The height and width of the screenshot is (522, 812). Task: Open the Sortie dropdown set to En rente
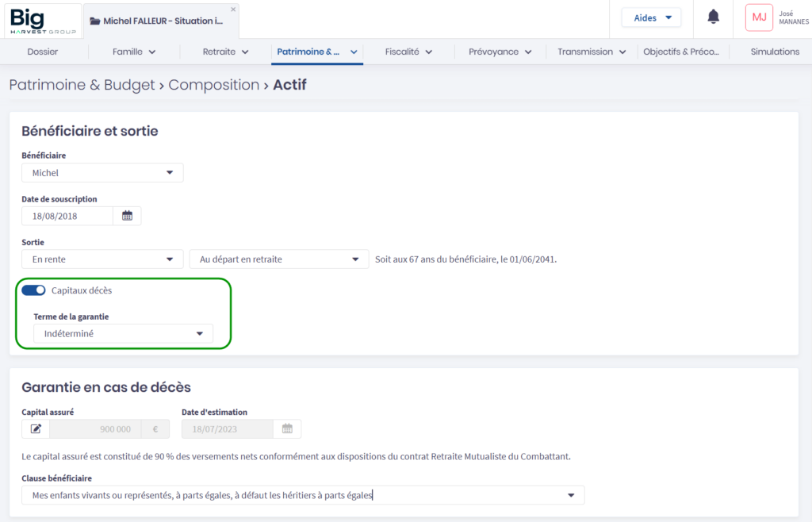click(x=102, y=259)
